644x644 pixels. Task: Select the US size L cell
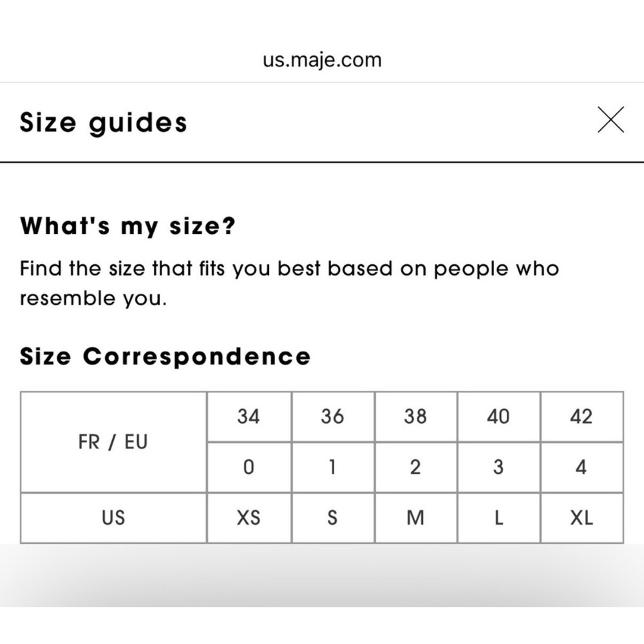[498, 518]
